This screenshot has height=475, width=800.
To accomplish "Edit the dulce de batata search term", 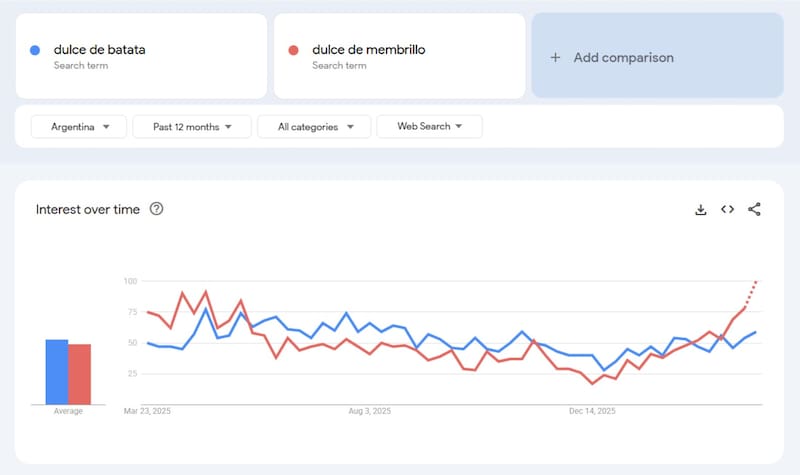I will [99, 50].
